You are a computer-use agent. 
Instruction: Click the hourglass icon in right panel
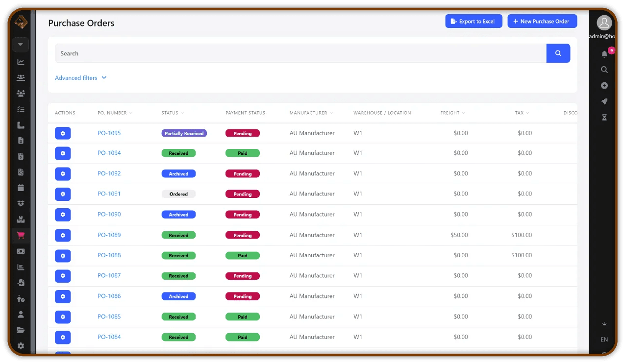tap(604, 118)
